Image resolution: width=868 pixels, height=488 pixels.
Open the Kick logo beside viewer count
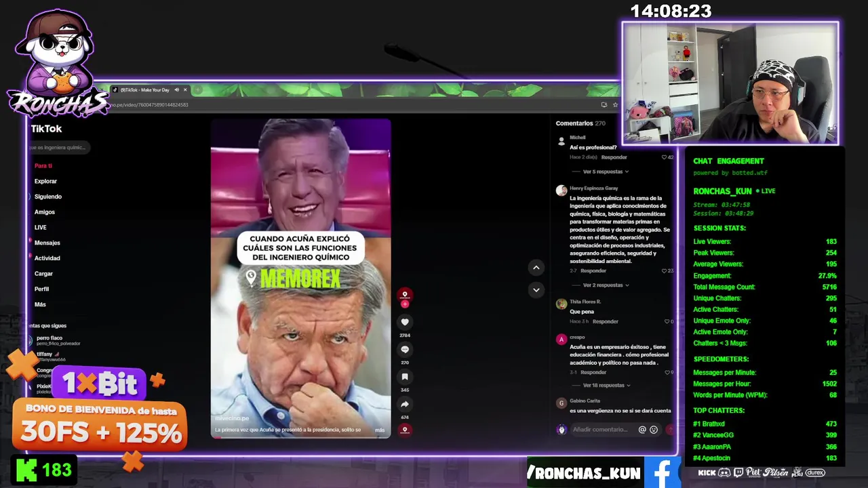(x=26, y=470)
